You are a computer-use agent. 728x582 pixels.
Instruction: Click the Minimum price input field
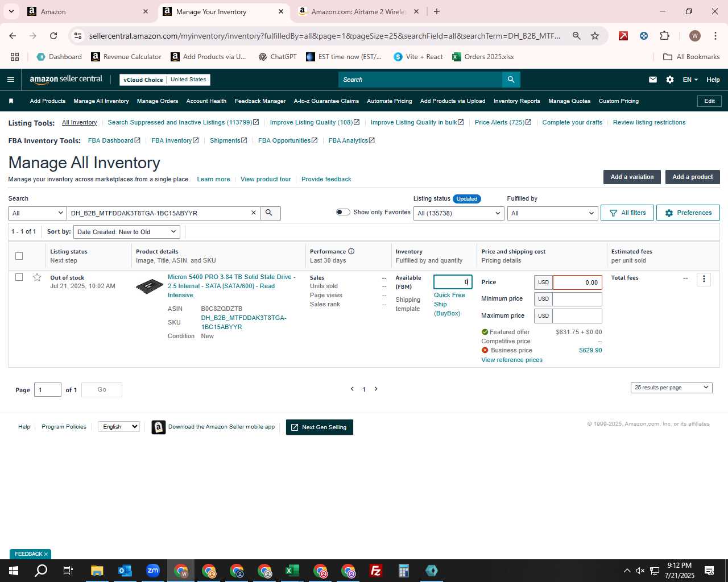(x=577, y=299)
